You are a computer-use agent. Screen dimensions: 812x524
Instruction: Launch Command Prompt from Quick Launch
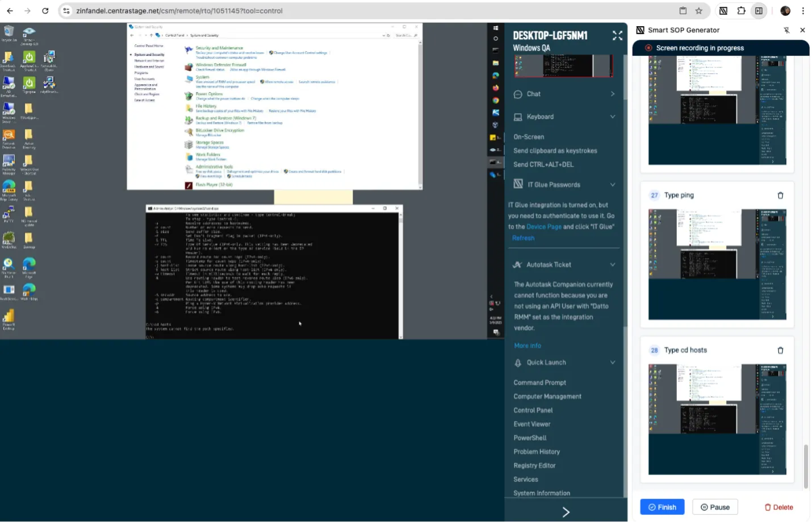pos(539,383)
